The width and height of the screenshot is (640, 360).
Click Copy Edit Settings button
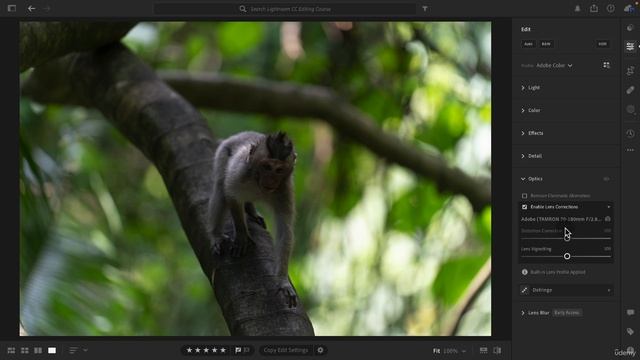(x=285, y=350)
